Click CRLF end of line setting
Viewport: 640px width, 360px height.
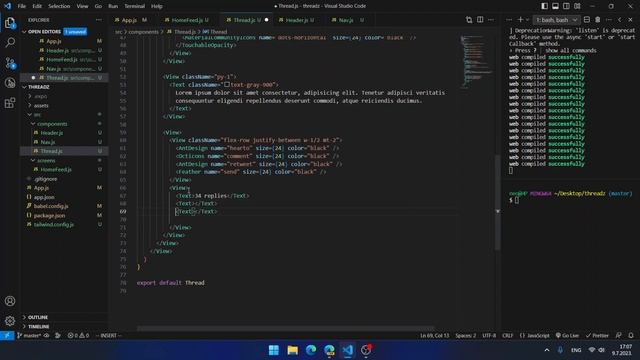pyautogui.click(x=507, y=336)
